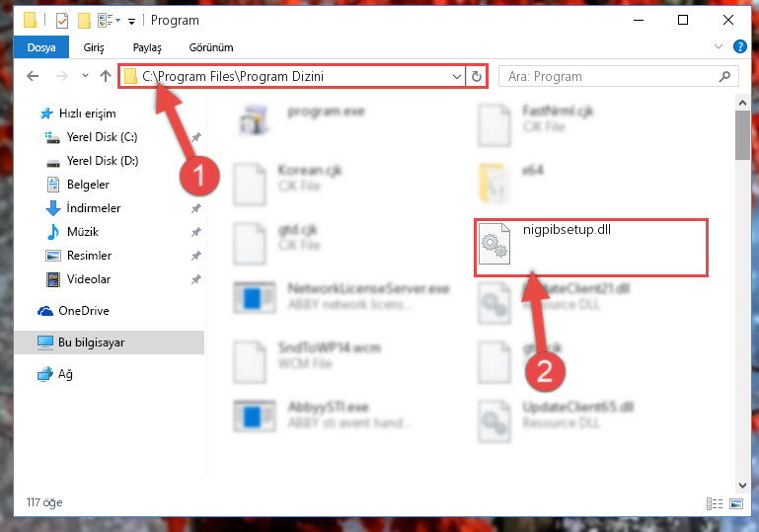Click the New folder quick access icon

[84, 21]
